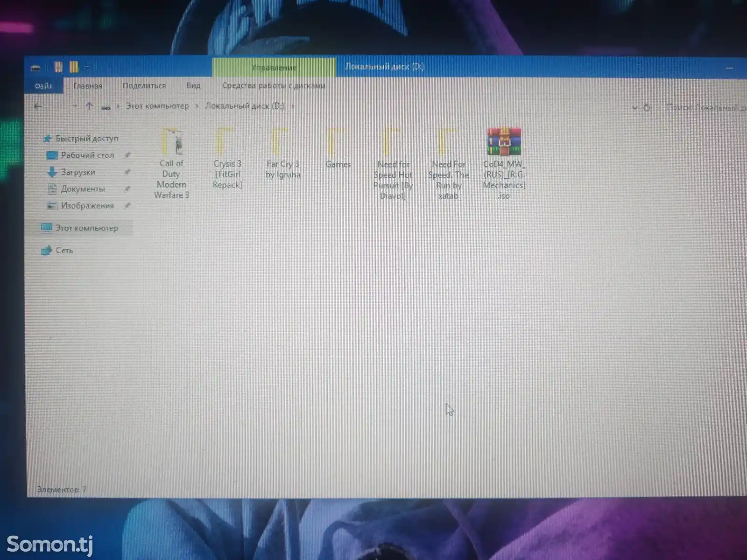Unpin Рабочий стол using its pin icon
Image resolution: width=747 pixels, height=560 pixels.
(x=127, y=155)
